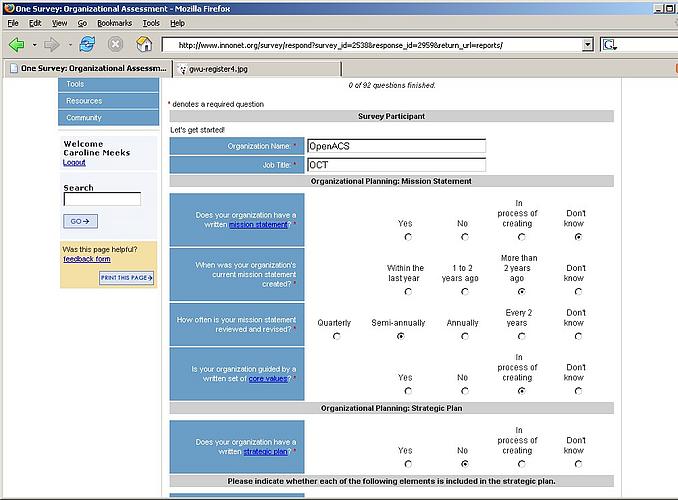Screen dimensions: 678x500
Task: Click the Forward navigation arrow
Action: click(51, 45)
